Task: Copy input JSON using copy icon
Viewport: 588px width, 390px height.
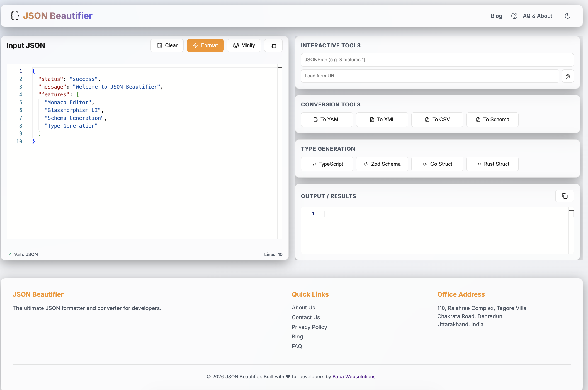Action: [273, 45]
